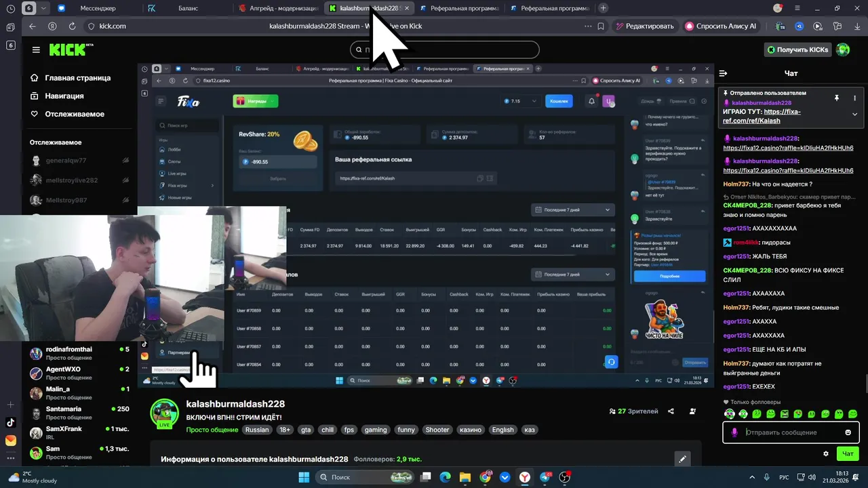Open the Yandex browser main menu
868x488 pixels.
tap(798, 8)
